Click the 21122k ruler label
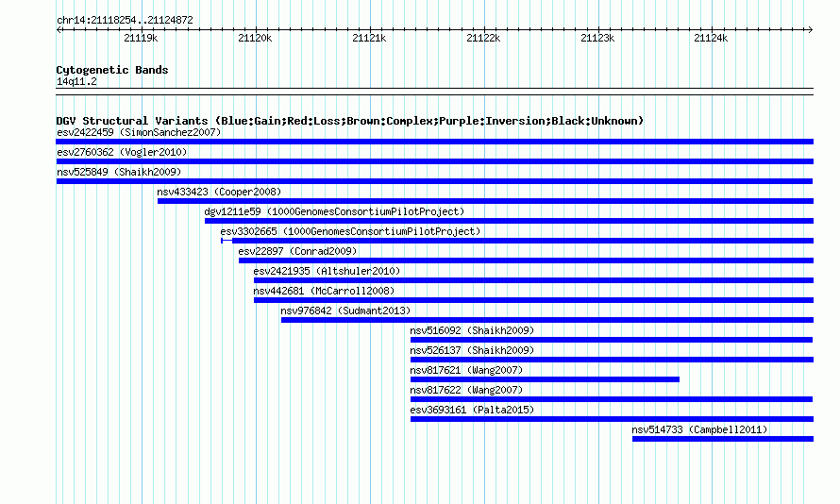 [x=483, y=38]
